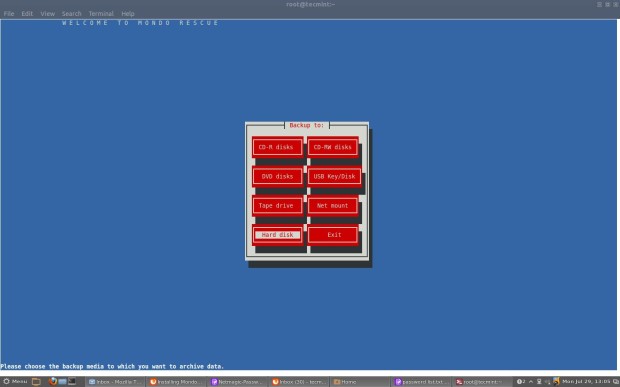Choose Tape drive as backup target
This screenshot has height=387, width=620.
click(277, 206)
